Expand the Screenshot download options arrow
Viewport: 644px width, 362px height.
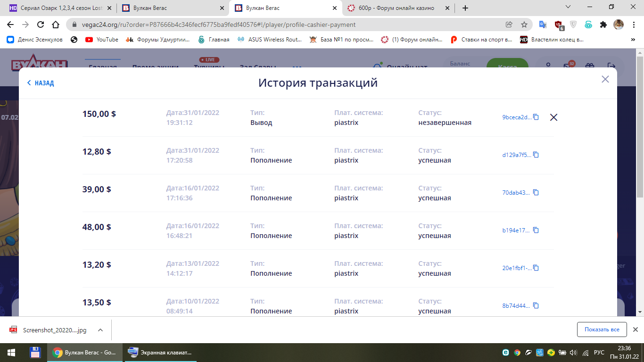click(x=100, y=330)
